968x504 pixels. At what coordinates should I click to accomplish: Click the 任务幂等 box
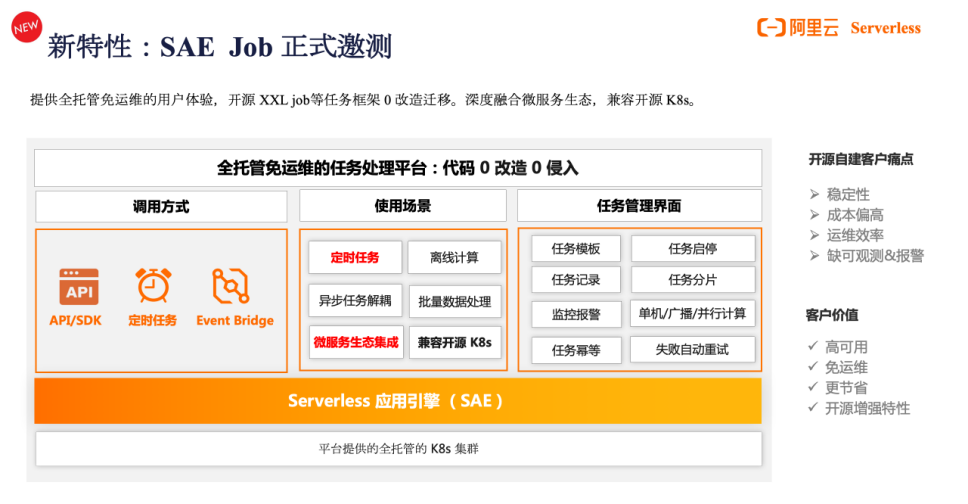click(x=576, y=350)
